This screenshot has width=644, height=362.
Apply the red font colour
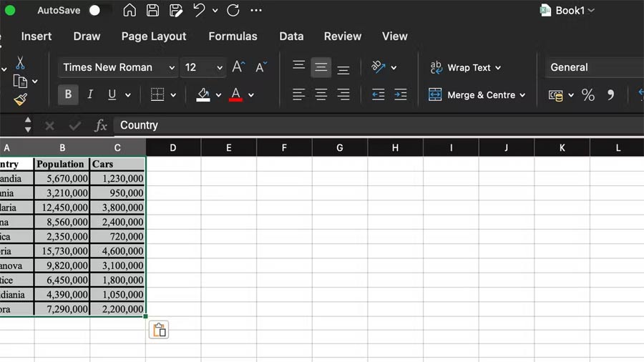235,94
